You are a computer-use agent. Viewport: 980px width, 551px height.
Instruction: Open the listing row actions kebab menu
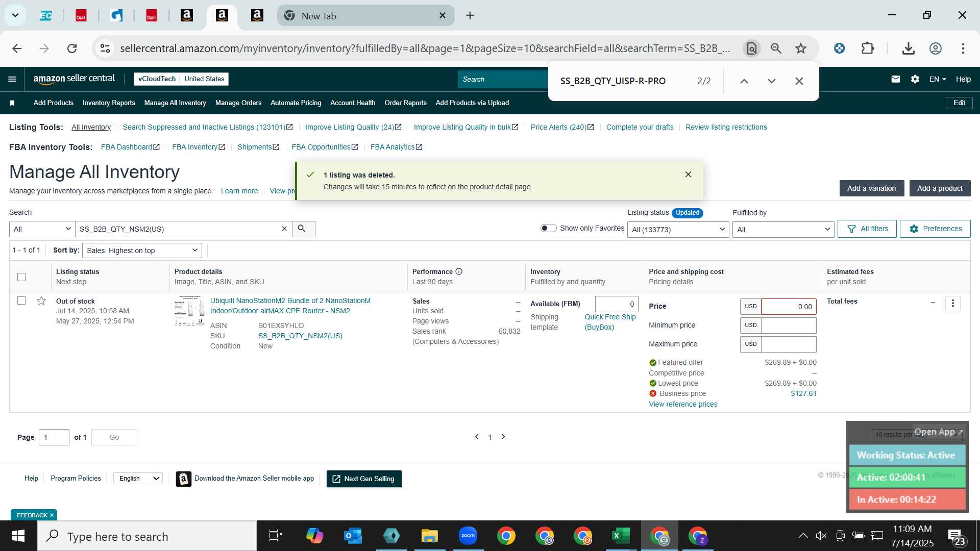[x=952, y=304]
